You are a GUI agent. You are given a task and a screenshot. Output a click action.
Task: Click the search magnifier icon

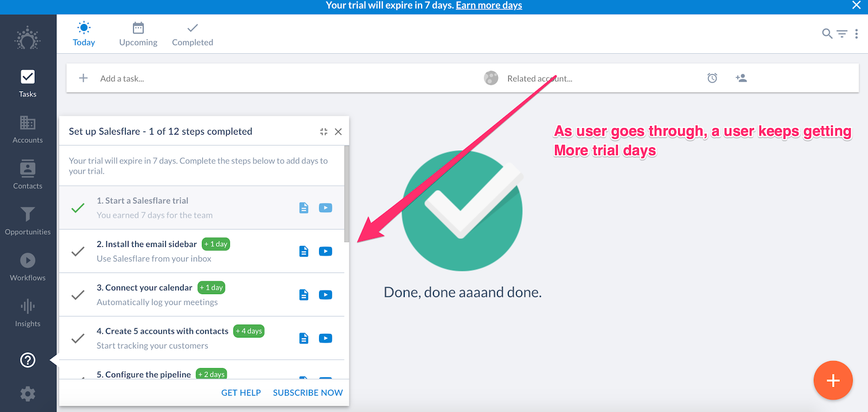coord(827,34)
